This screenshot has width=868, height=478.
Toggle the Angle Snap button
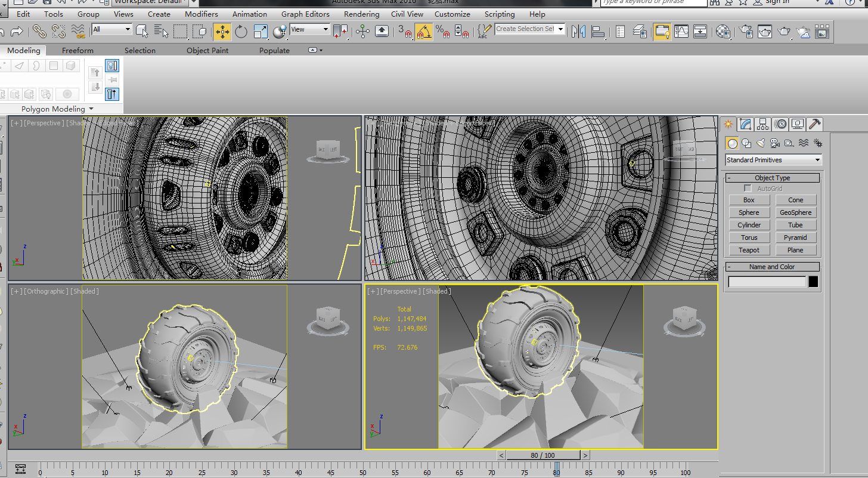[424, 31]
